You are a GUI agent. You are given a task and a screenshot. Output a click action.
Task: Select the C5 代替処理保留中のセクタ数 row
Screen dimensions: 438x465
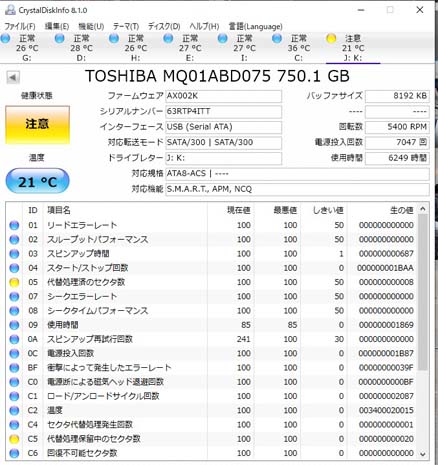pyautogui.click(x=212, y=439)
